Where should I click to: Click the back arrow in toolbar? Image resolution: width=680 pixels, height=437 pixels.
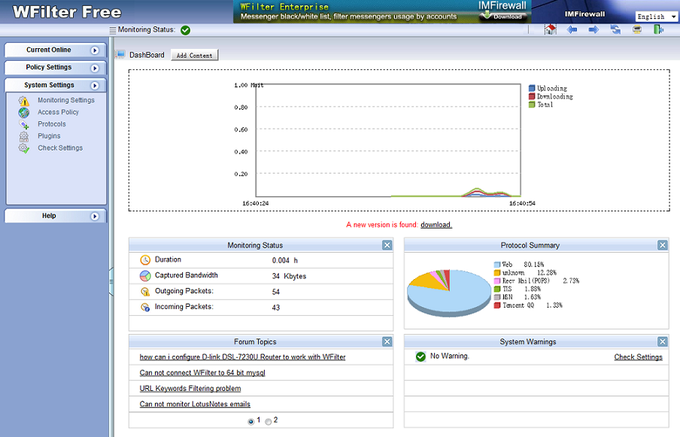pos(572,29)
